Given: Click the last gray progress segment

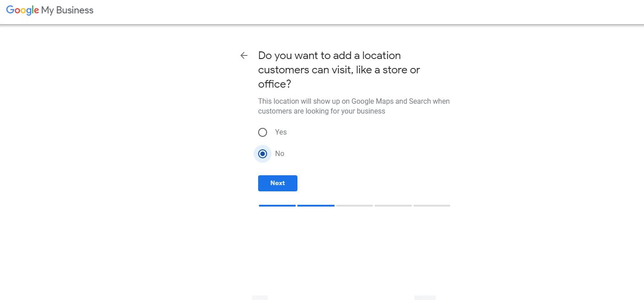Looking at the screenshot, I should [x=431, y=206].
